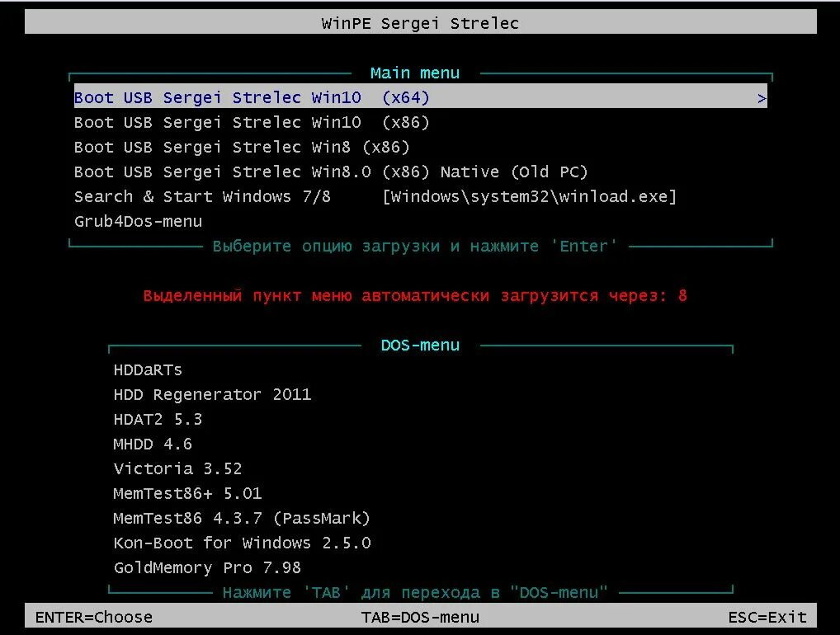Screen dimensions: 840x635
Task: Click ESC=Exit in the bottom bar
Action: coord(767,618)
